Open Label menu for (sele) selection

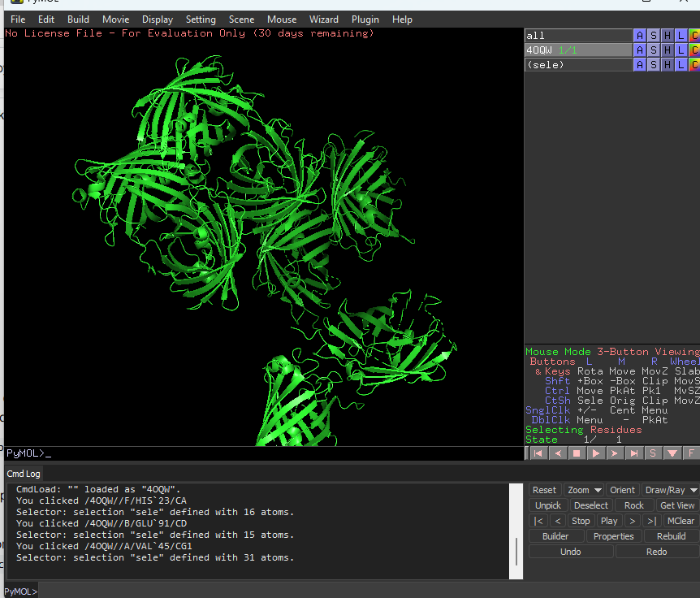tap(681, 65)
